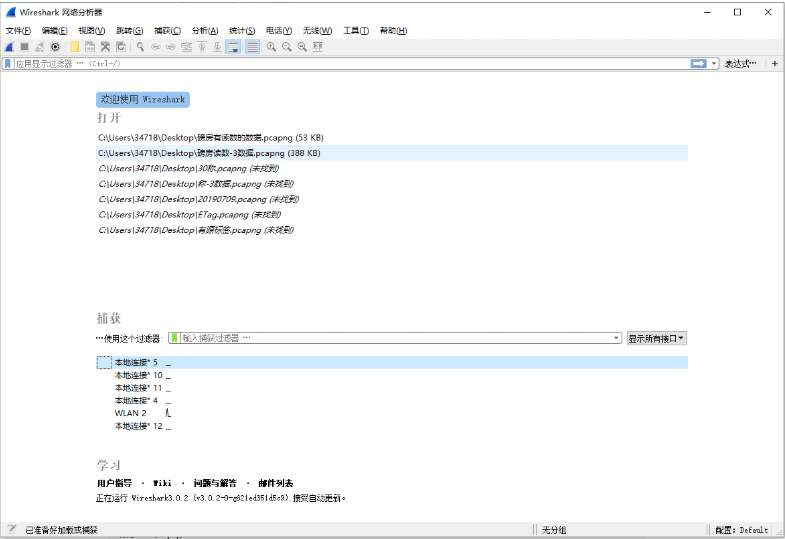Viewport: 785px width, 539px height.
Task: Open the 显示所有接口 dropdown
Action: pyautogui.click(x=656, y=339)
